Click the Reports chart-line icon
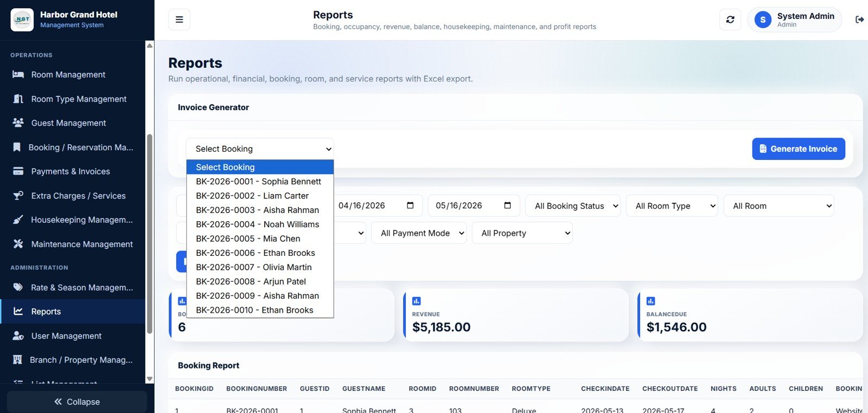This screenshot has height=413, width=868. (x=18, y=311)
